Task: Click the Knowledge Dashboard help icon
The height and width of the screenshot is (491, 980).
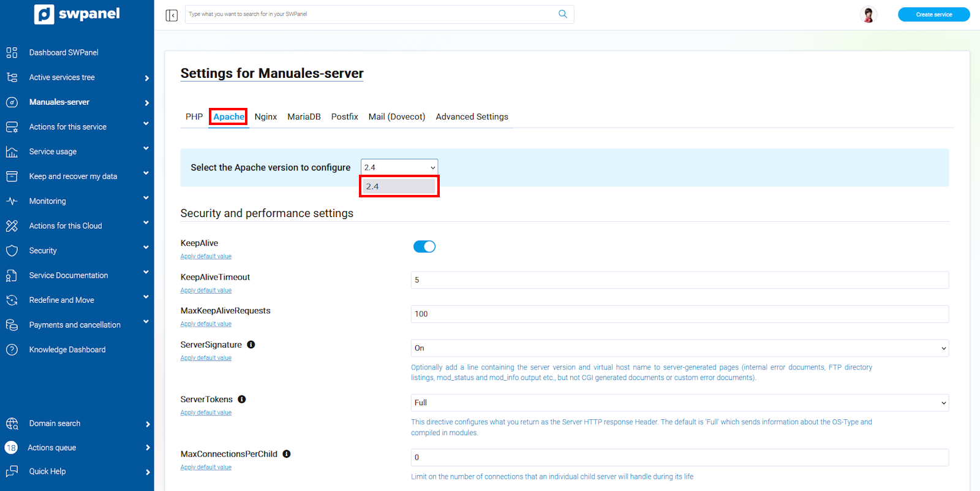Action: pyautogui.click(x=12, y=350)
